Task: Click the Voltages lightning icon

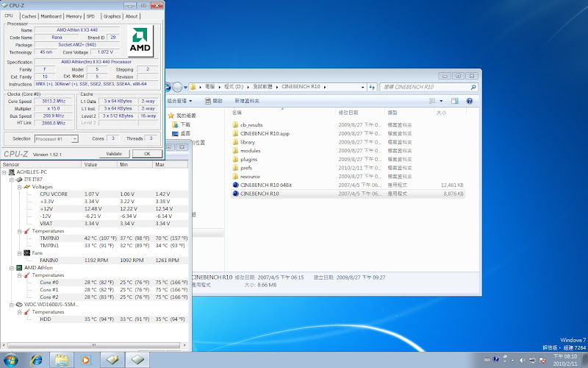Action: click(26, 187)
